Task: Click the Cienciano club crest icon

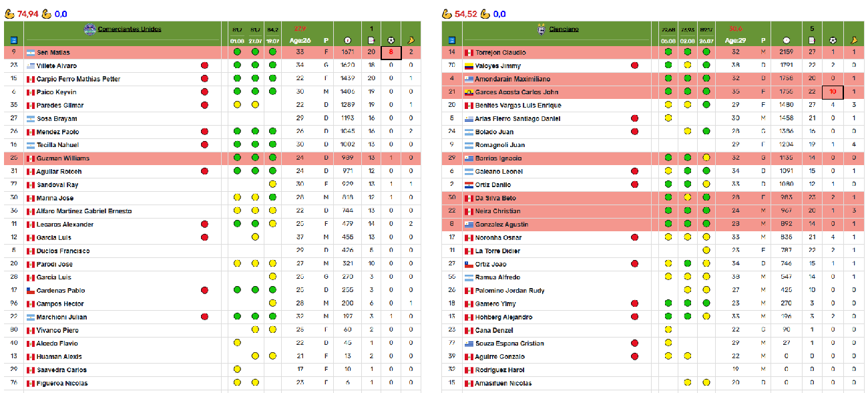Action: 541,29
